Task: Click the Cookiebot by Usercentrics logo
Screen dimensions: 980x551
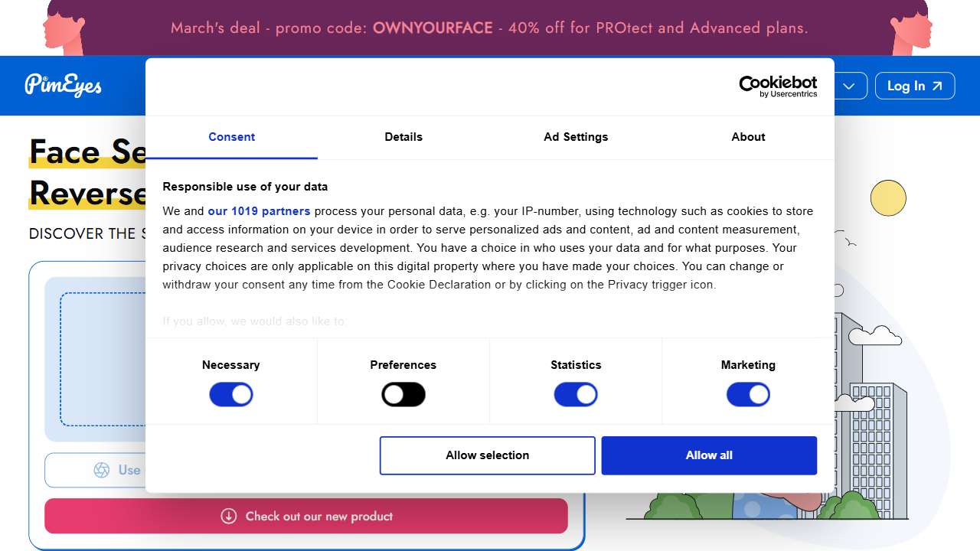Action: pos(777,86)
